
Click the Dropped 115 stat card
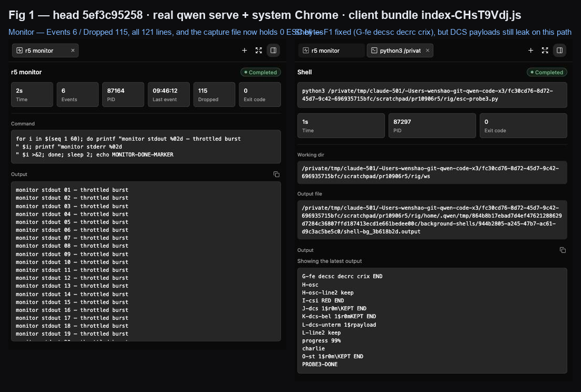(214, 94)
